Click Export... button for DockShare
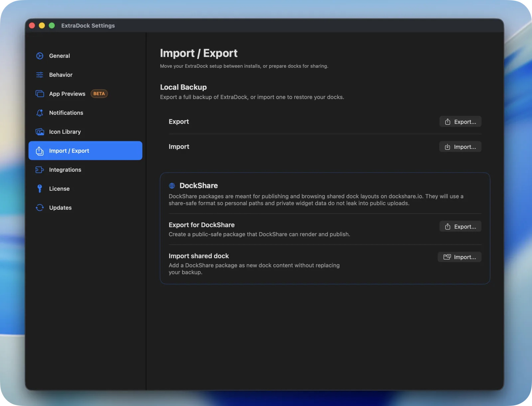 click(460, 226)
